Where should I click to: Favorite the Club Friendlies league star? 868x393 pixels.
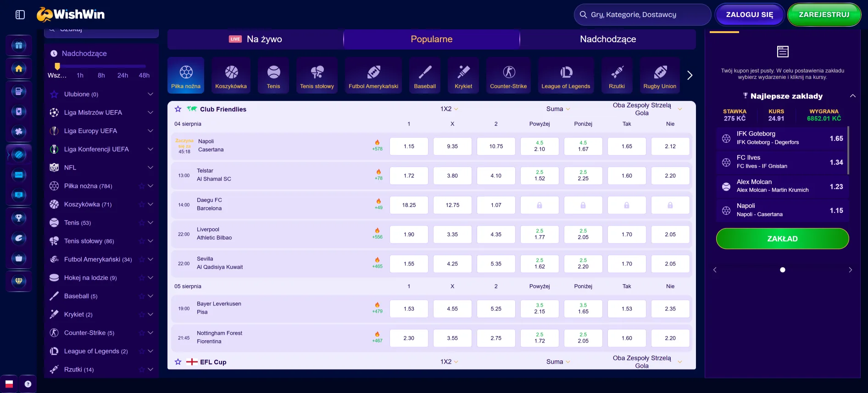coord(178,109)
